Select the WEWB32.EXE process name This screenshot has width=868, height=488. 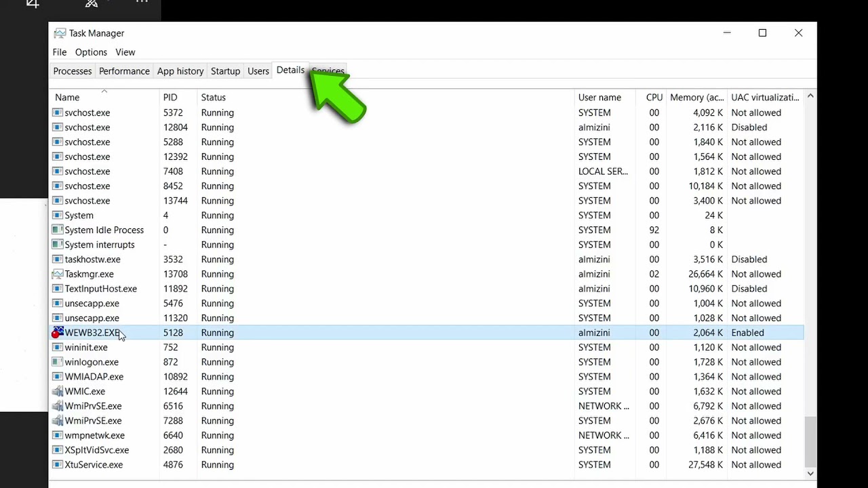coord(92,333)
